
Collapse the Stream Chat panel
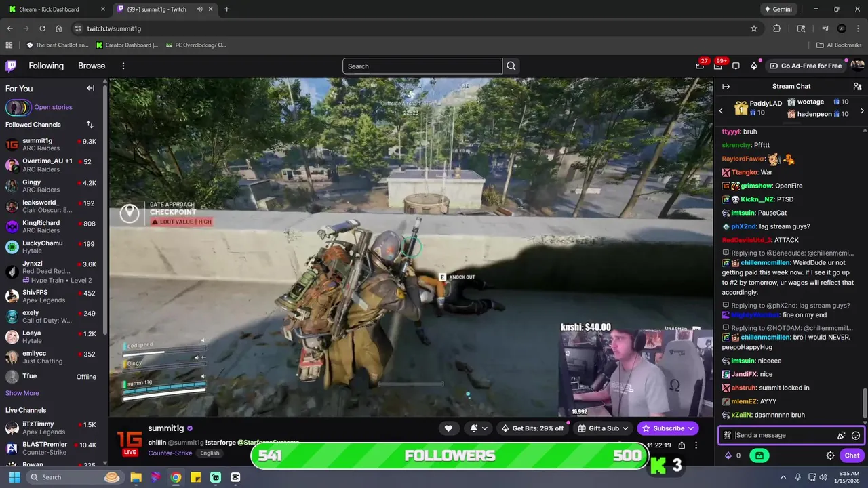726,87
